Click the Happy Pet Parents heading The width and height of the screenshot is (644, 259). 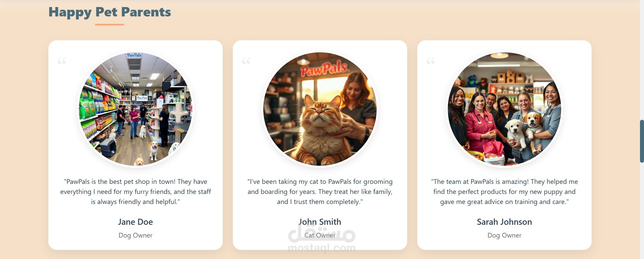coord(110,12)
